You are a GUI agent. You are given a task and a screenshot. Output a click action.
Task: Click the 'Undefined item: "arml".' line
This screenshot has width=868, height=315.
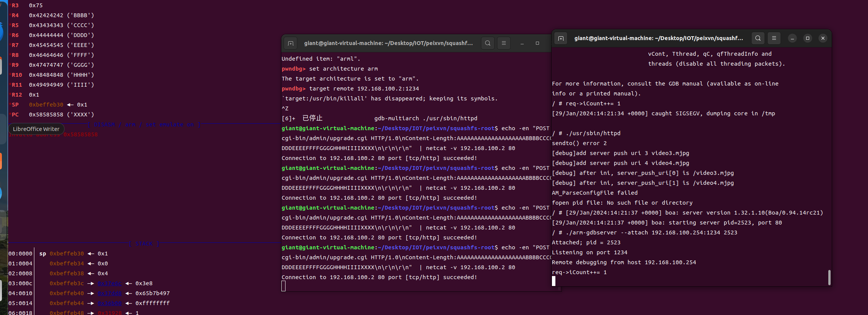(x=321, y=59)
